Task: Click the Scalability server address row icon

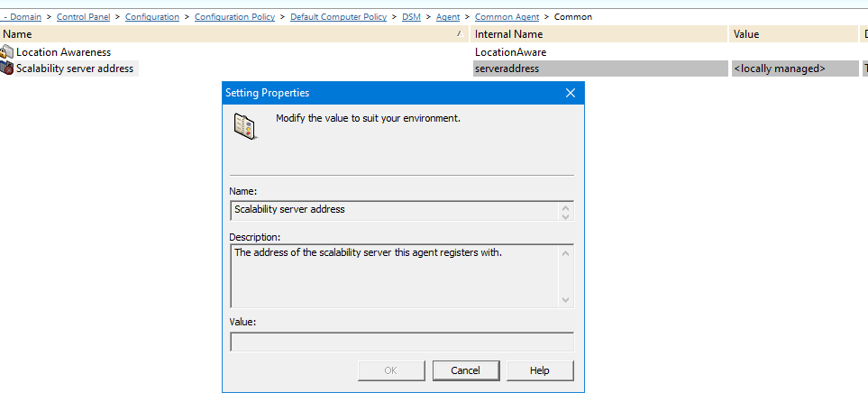Action: [x=7, y=68]
